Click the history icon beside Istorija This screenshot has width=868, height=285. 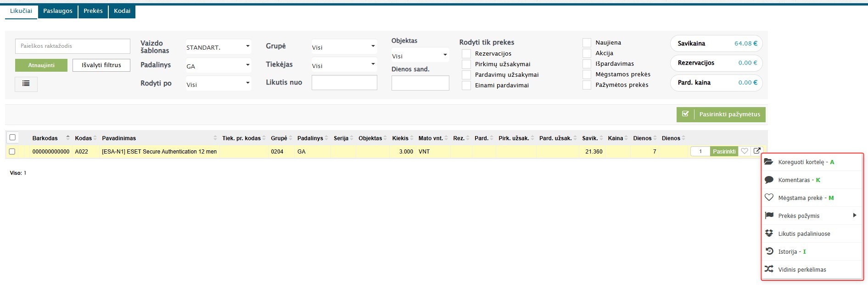point(769,251)
